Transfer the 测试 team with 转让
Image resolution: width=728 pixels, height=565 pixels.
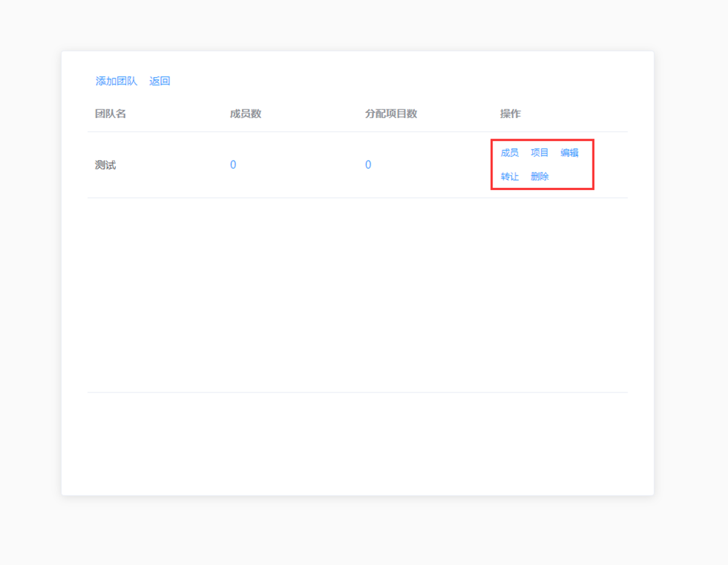[x=510, y=177]
